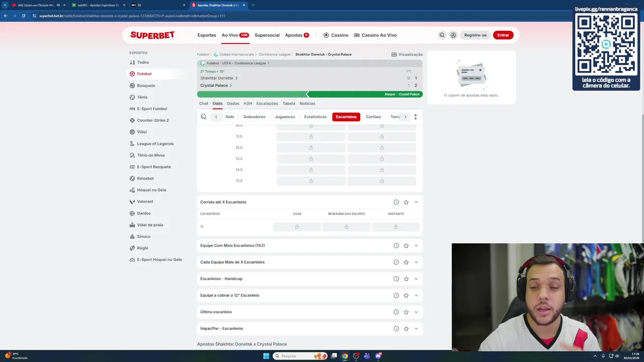Favorite Equipe Com Mais Escanteios (1X2)

406,245
